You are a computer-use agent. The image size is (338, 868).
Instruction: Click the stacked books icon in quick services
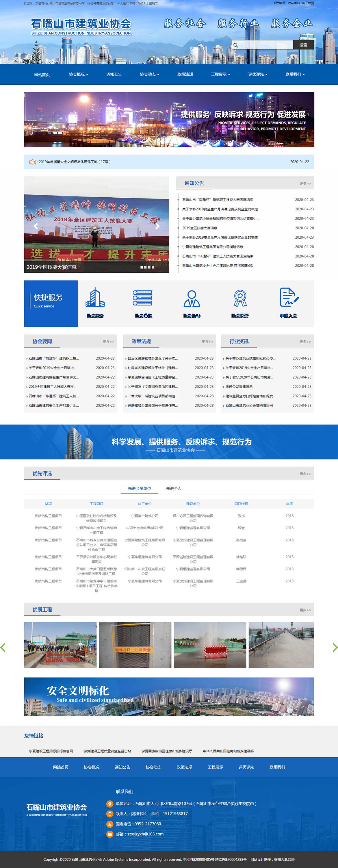pyautogui.click(x=143, y=298)
